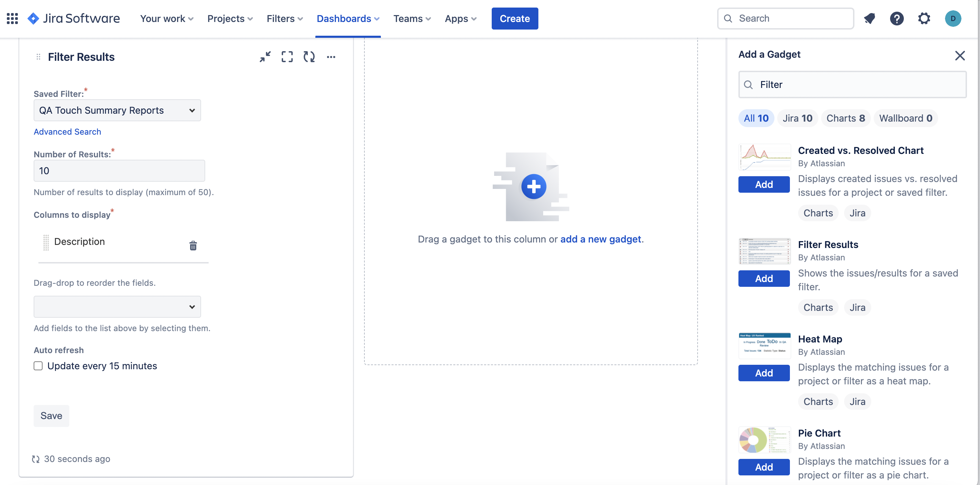
Task: Click the 'add a new gadget' link
Action: tap(601, 239)
